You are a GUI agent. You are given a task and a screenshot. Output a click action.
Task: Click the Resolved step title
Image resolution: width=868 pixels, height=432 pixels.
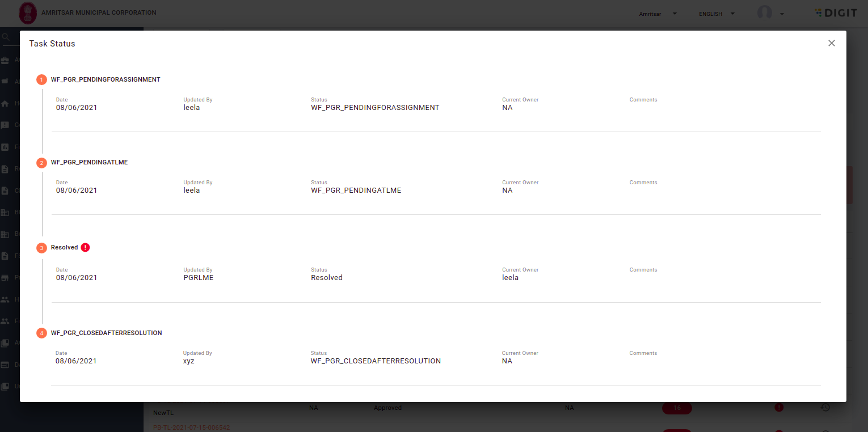pyautogui.click(x=64, y=247)
